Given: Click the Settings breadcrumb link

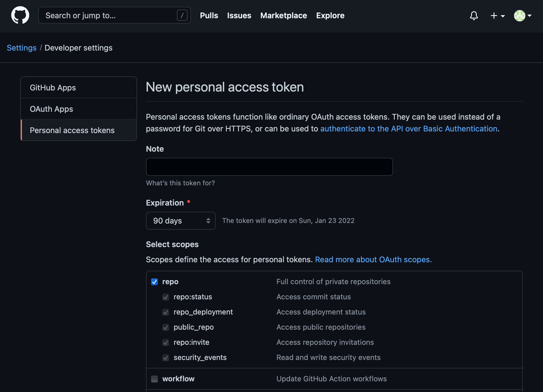Looking at the screenshot, I should [22, 48].
